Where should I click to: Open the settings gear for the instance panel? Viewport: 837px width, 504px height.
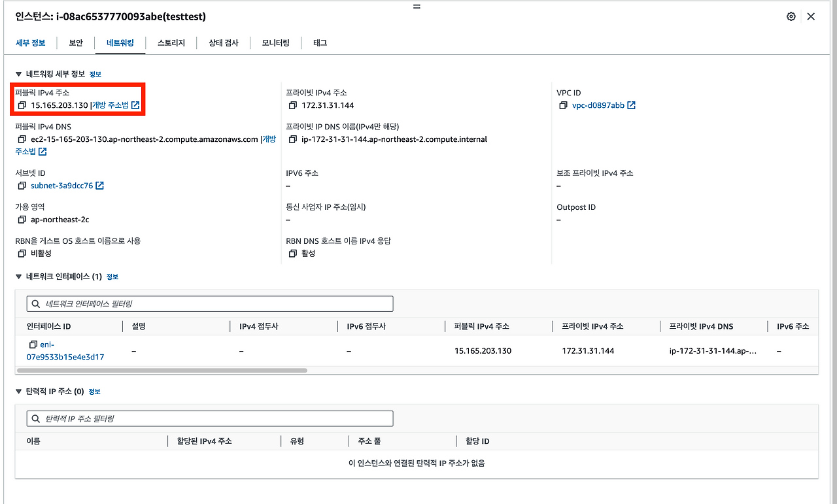tap(791, 16)
